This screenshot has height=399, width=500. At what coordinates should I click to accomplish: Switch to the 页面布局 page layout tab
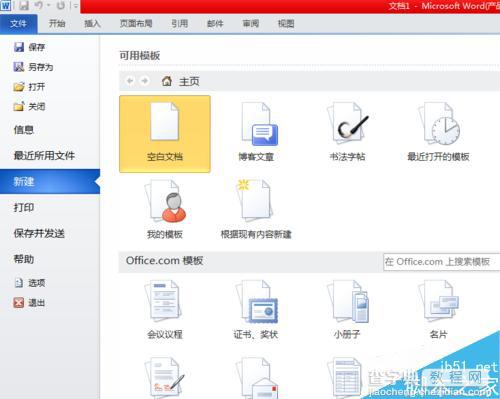(136, 24)
